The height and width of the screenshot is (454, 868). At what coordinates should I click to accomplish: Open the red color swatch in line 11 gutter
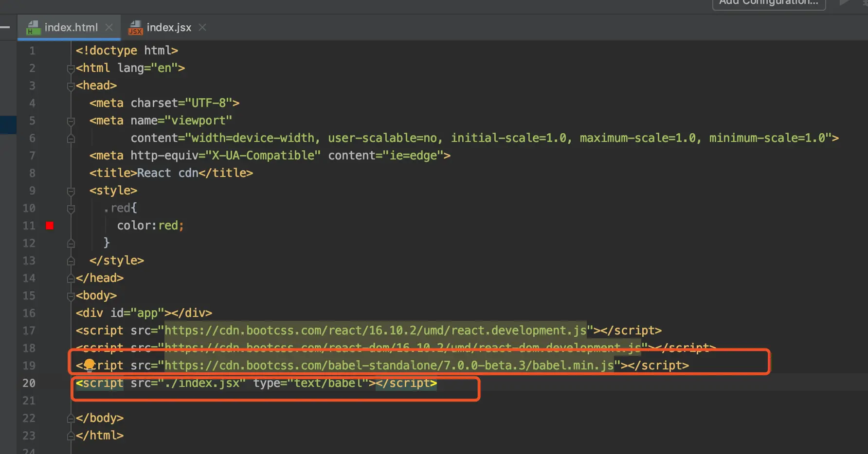[x=50, y=226]
